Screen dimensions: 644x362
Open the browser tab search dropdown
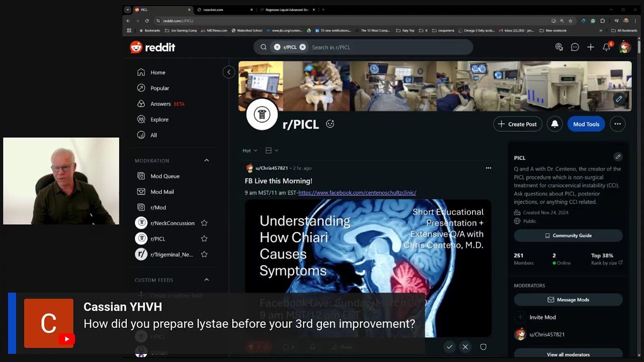[x=128, y=10]
